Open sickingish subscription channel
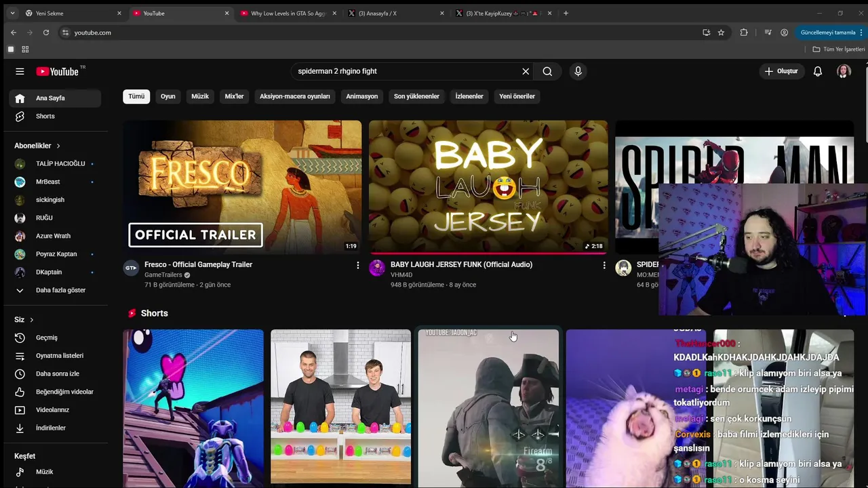 [55, 200]
